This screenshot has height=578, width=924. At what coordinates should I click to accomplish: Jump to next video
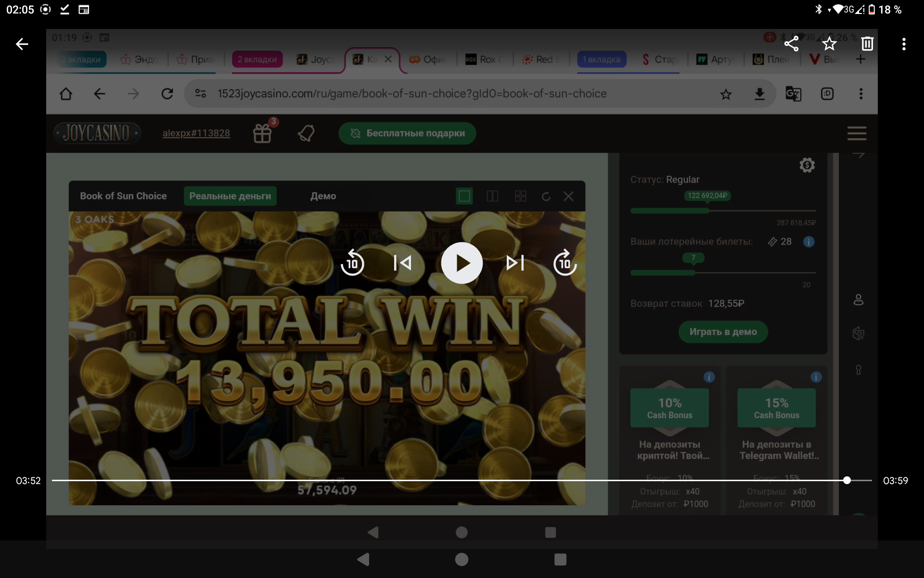(515, 263)
